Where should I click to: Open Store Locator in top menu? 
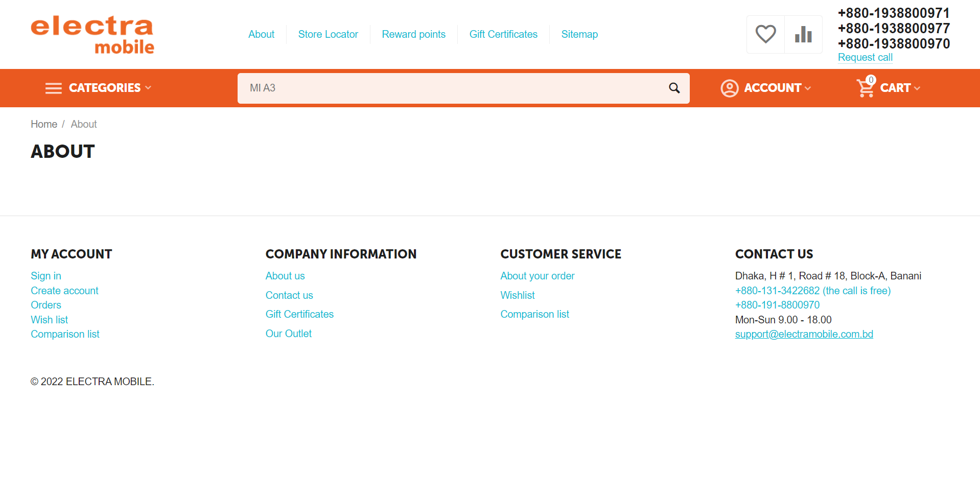click(x=328, y=34)
